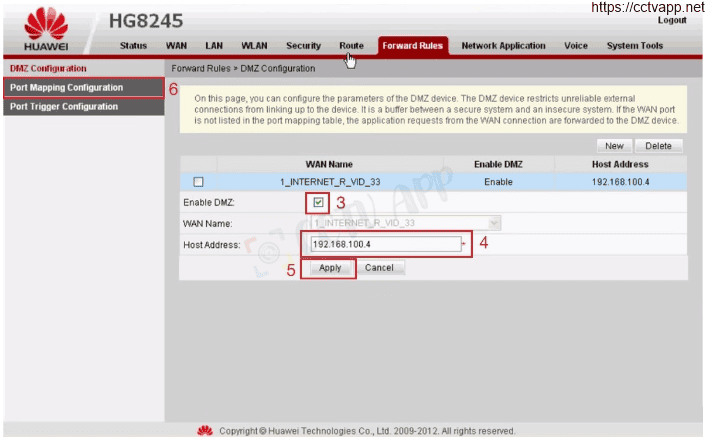Go to the LAN tab
This screenshot has width=707, height=440.
(213, 46)
